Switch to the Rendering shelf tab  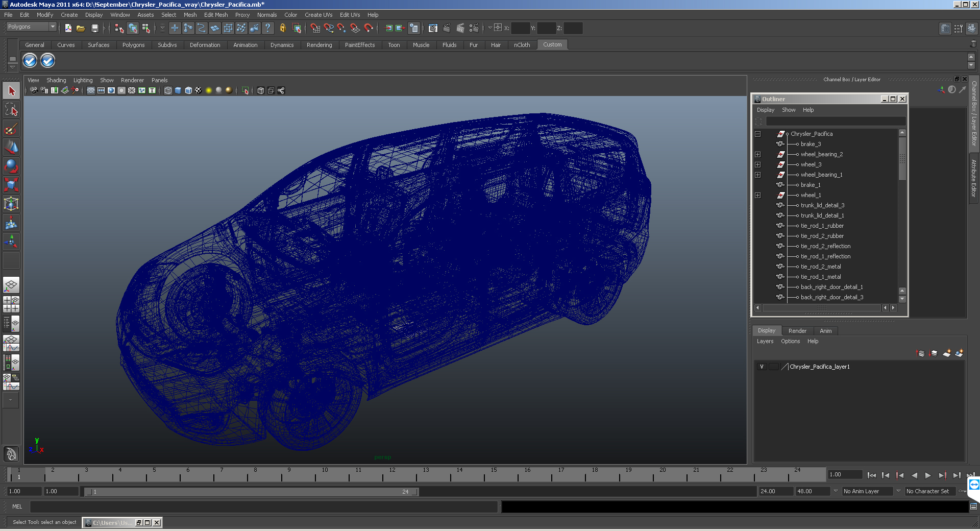(319, 45)
